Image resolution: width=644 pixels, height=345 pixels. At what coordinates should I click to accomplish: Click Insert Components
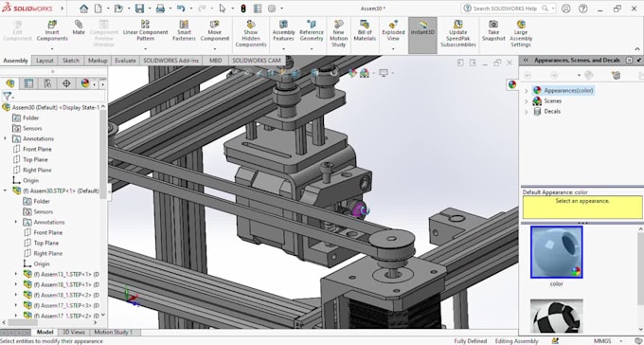click(x=52, y=31)
